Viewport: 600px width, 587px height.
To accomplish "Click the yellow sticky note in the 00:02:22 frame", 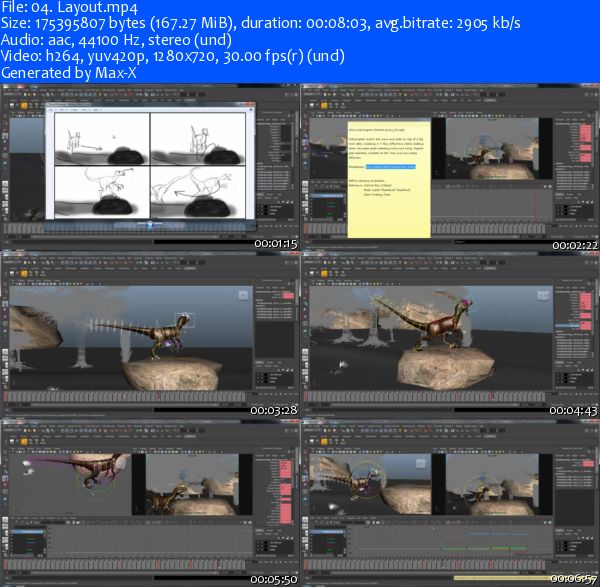I will click(x=389, y=179).
